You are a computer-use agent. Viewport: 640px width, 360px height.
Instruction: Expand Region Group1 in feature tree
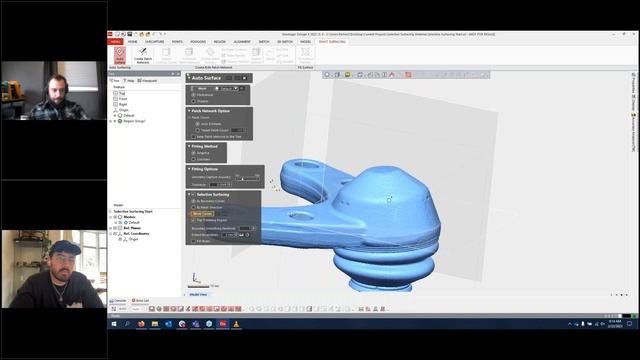[111, 121]
